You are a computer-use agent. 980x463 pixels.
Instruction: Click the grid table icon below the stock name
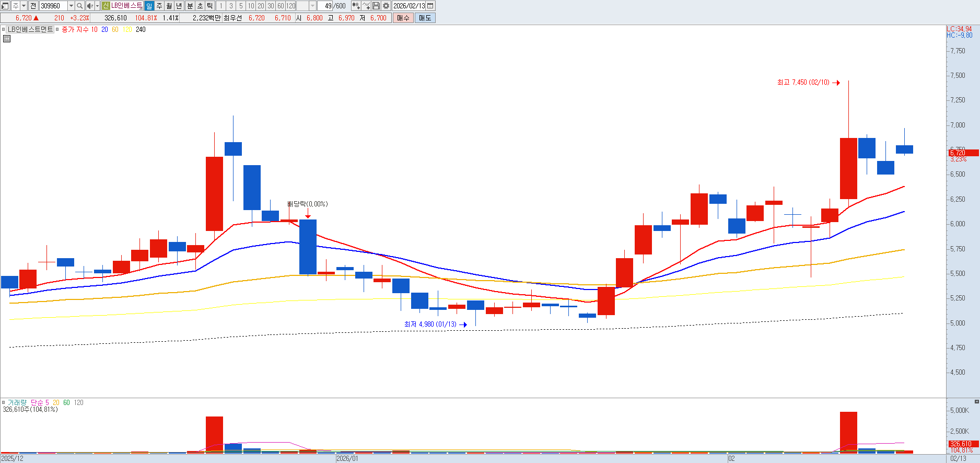pyautogui.click(x=7, y=39)
